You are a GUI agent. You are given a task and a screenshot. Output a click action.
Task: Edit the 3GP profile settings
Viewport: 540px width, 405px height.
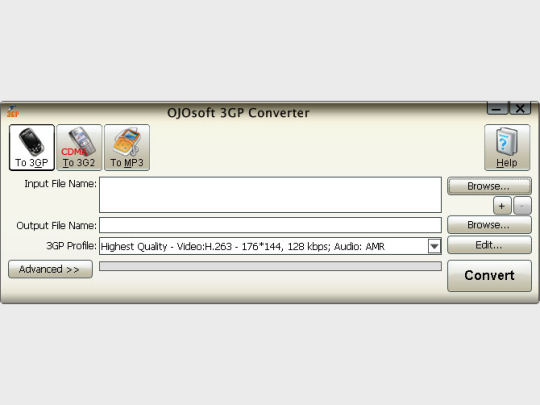tap(489, 245)
